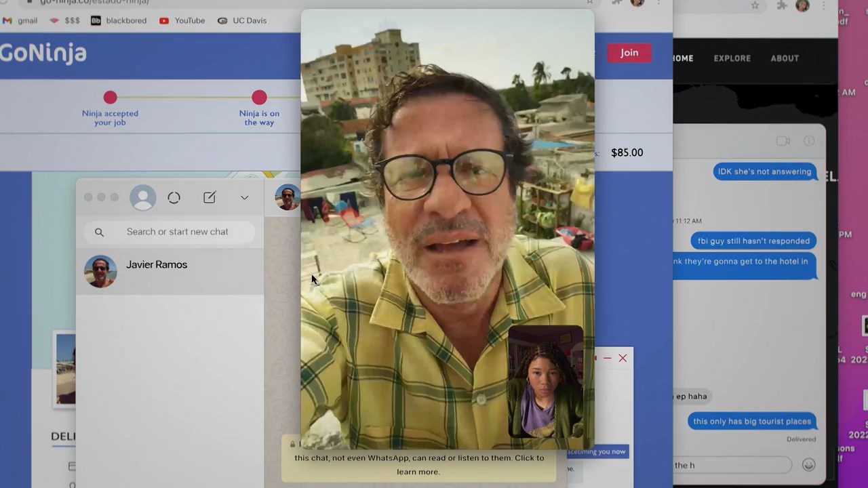Select the "this only has big tourist places" message
Viewport: 868px width, 488px height.
(x=751, y=421)
